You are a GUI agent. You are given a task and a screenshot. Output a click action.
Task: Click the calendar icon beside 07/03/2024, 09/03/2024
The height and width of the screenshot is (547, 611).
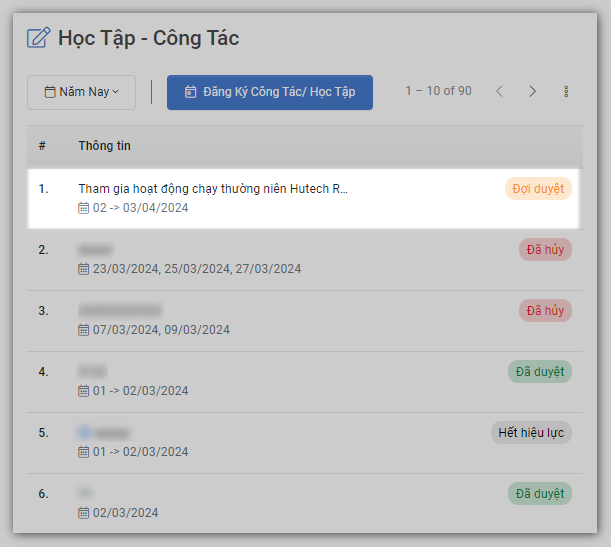tap(84, 330)
